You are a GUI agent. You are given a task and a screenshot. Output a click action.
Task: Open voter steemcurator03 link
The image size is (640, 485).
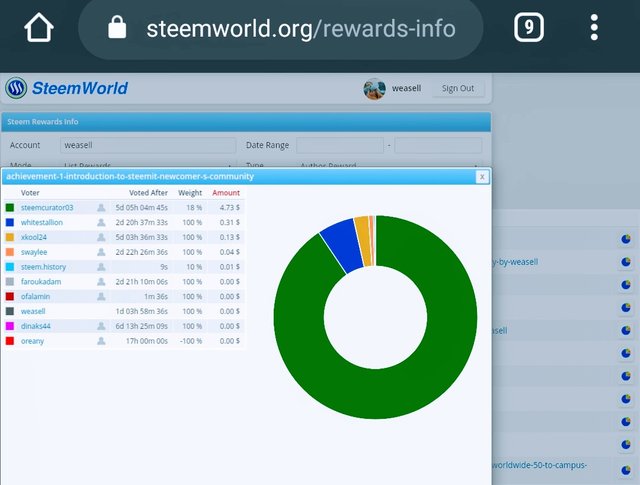coord(47,207)
